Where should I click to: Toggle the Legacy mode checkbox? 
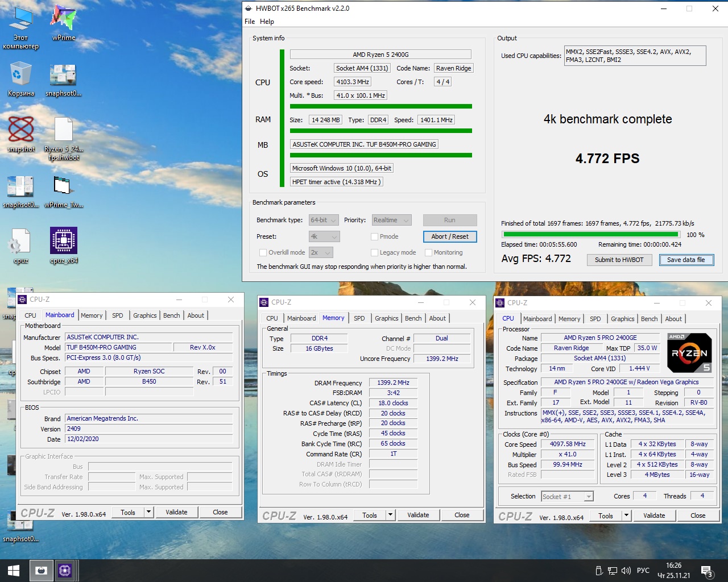(x=374, y=253)
